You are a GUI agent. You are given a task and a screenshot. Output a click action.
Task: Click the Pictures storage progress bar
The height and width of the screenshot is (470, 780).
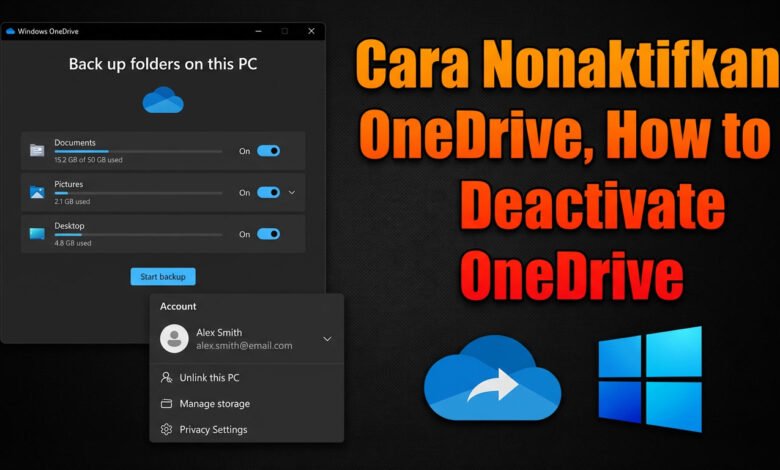(x=138, y=193)
